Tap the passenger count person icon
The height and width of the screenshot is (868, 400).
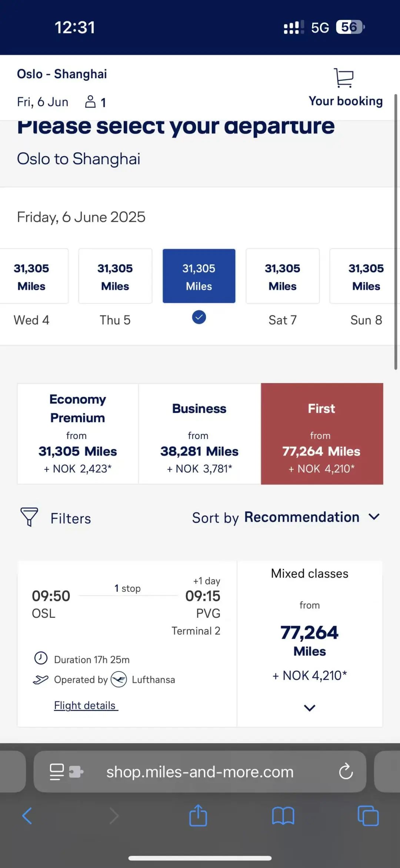[x=90, y=102]
